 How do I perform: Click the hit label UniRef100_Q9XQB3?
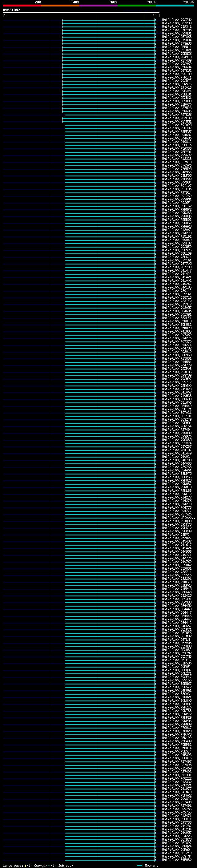(177, 521)
